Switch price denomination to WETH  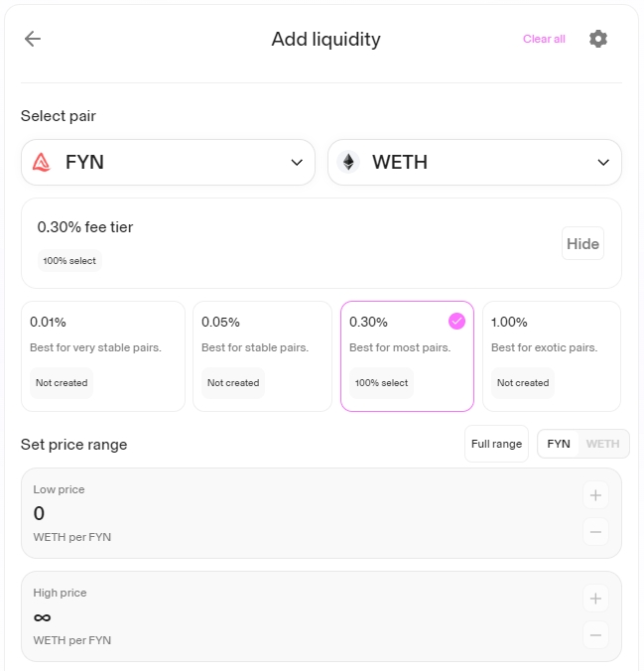pyautogui.click(x=602, y=444)
